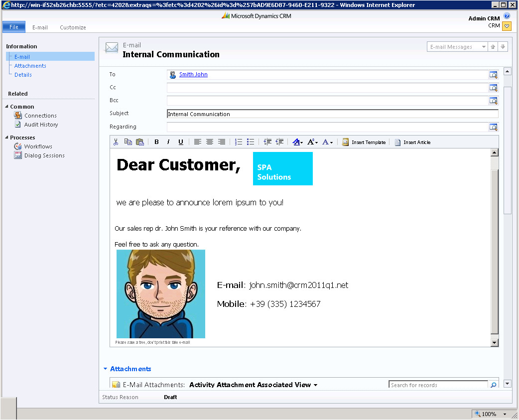
Task: Click the Insert Template button
Action: point(364,142)
